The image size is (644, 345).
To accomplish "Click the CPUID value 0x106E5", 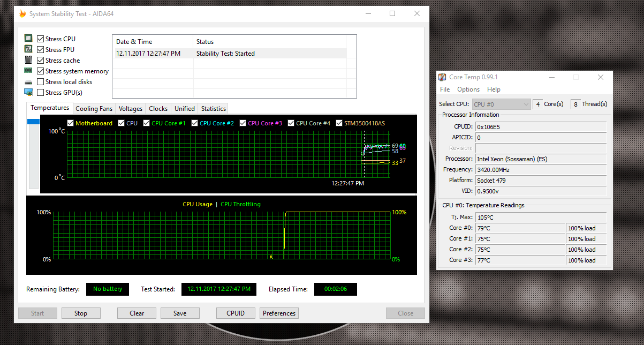I will coord(541,127).
